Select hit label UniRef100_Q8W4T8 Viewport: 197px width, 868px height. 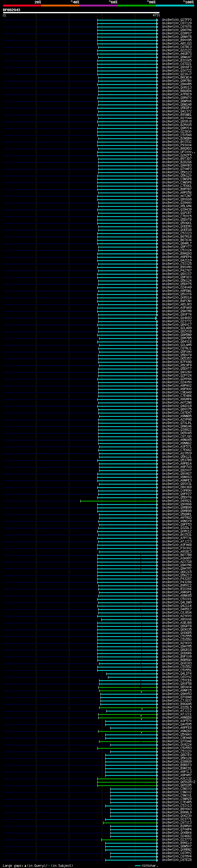click(x=176, y=37)
